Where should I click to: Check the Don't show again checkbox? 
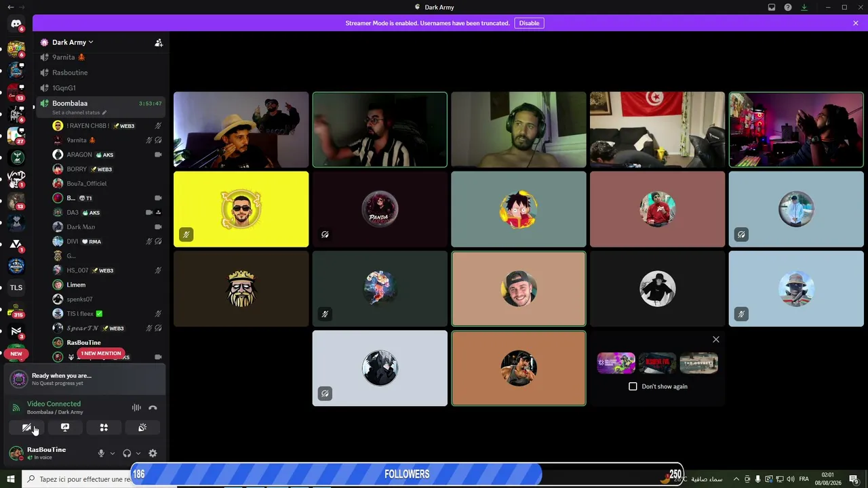pyautogui.click(x=633, y=386)
